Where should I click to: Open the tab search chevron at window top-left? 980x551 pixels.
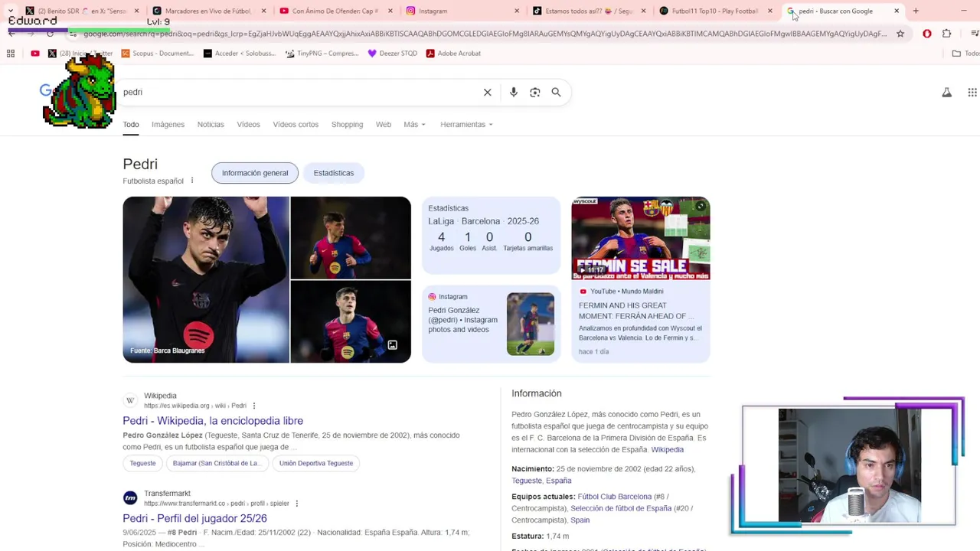click(10, 11)
